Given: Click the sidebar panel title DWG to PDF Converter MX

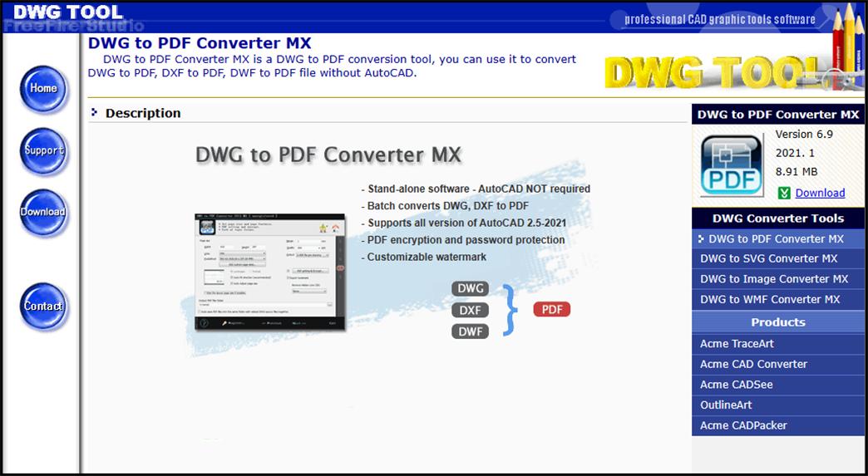Looking at the screenshot, I should pyautogui.click(x=777, y=115).
